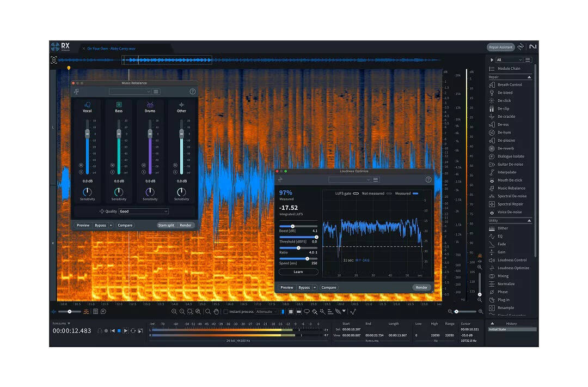The image size is (588, 387).
Task: Click Stem split in Music Rebalance
Action: point(166,225)
